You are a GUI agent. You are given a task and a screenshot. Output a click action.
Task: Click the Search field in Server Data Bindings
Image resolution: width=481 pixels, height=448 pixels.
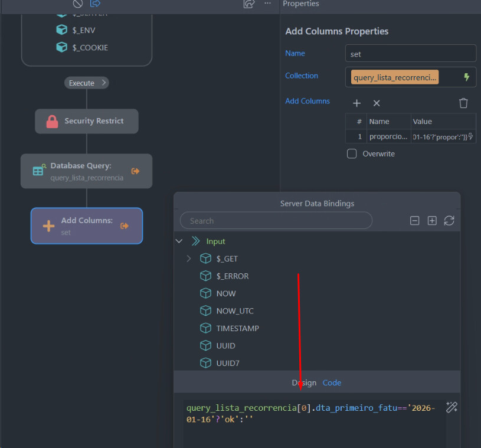click(x=276, y=221)
